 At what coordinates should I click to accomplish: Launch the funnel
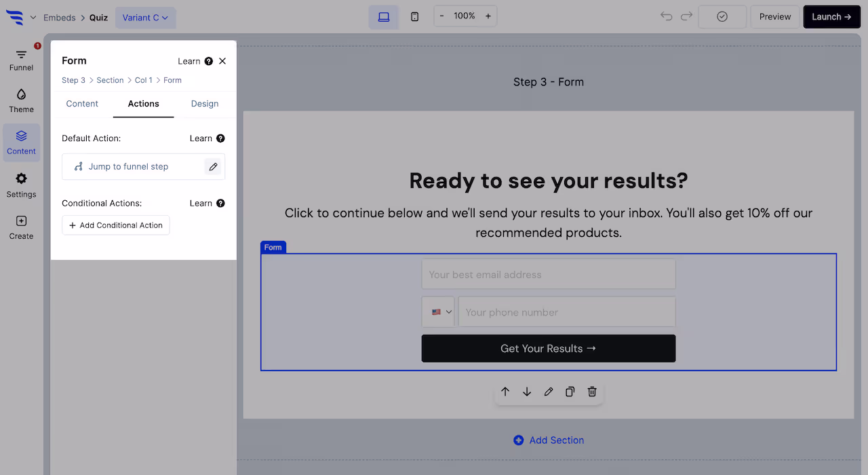click(x=831, y=17)
